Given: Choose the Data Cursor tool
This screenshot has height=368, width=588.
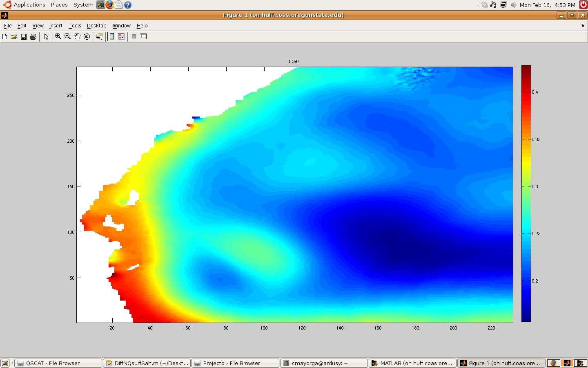Looking at the screenshot, I should [x=99, y=37].
